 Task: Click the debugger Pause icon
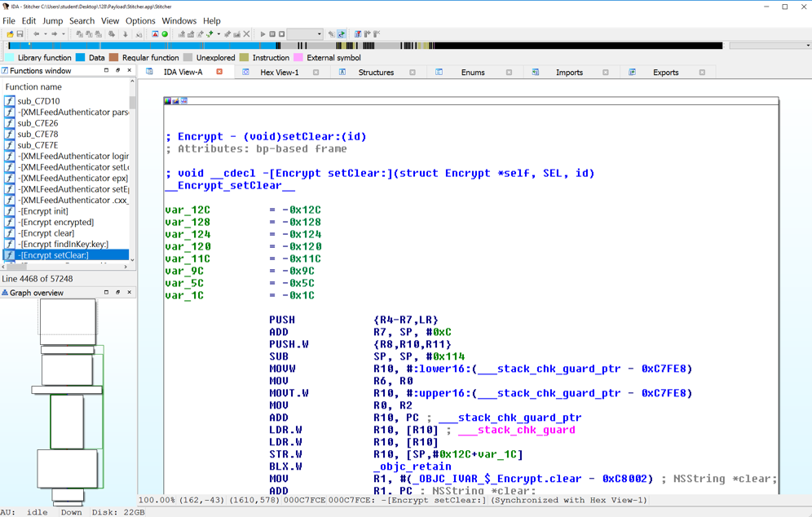click(x=272, y=34)
